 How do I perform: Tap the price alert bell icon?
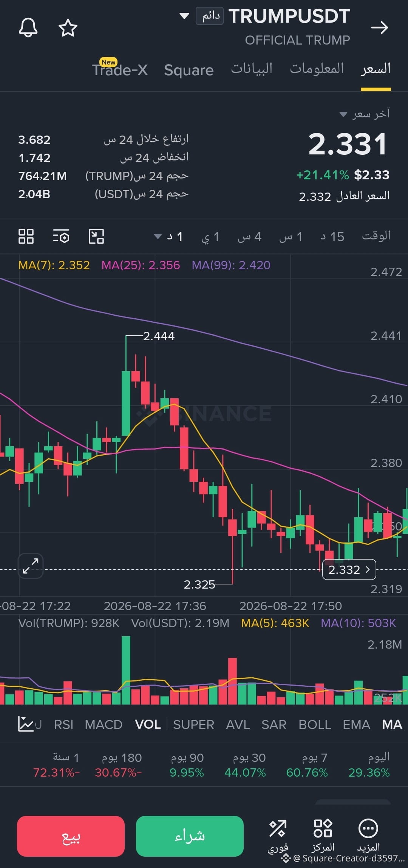[x=28, y=28]
